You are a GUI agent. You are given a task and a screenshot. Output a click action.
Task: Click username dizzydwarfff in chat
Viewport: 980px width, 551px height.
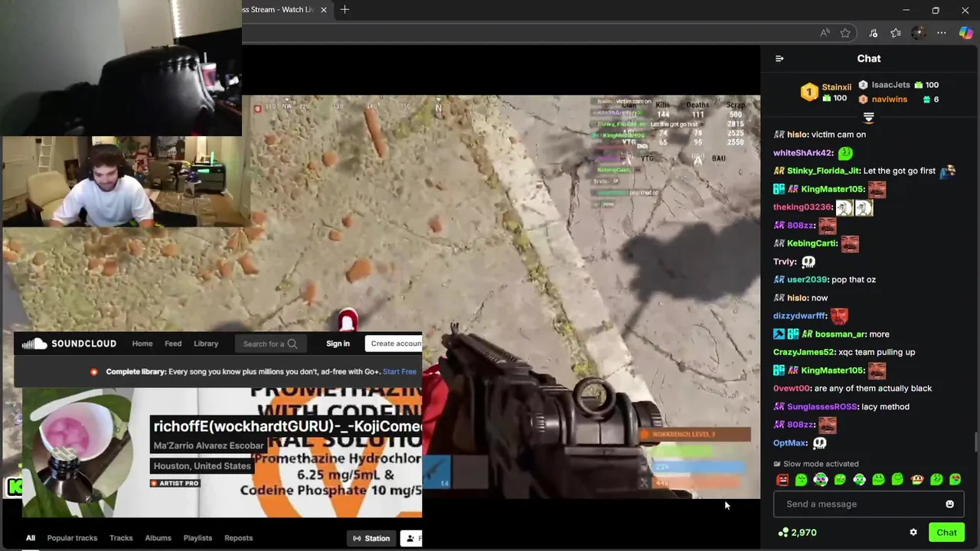tap(800, 316)
